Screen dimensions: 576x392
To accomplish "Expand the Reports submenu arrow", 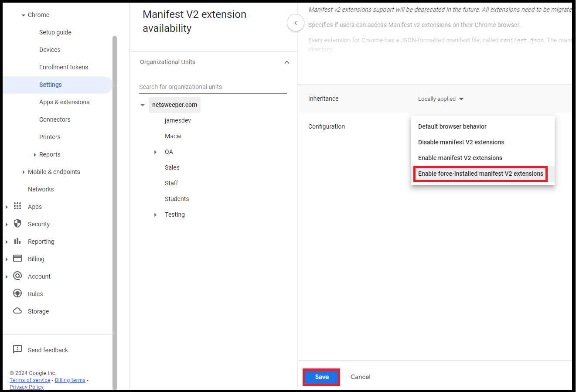I will (35, 155).
